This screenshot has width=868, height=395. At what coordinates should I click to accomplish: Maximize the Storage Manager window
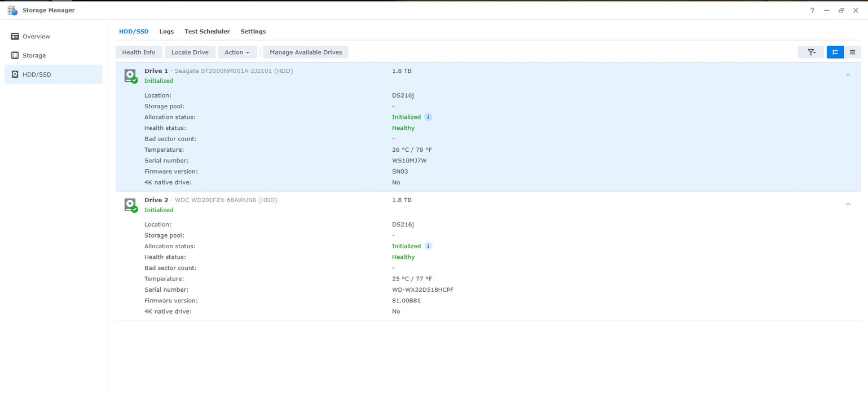click(x=841, y=10)
